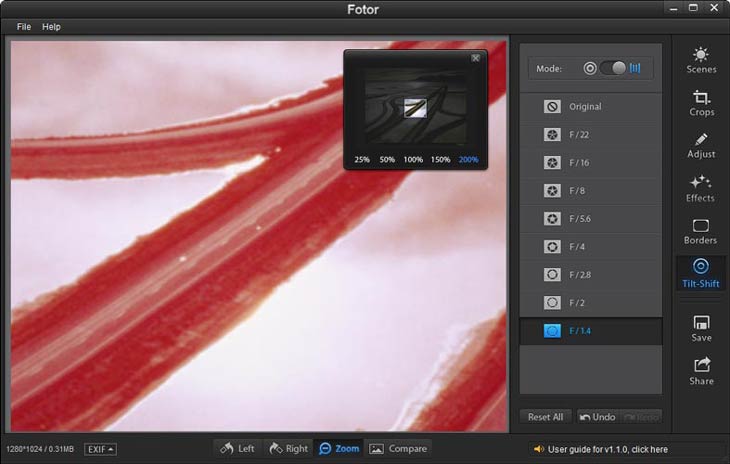This screenshot has height=464, width=730.
Task: Select the Crops tool
Action: (701, 103)
